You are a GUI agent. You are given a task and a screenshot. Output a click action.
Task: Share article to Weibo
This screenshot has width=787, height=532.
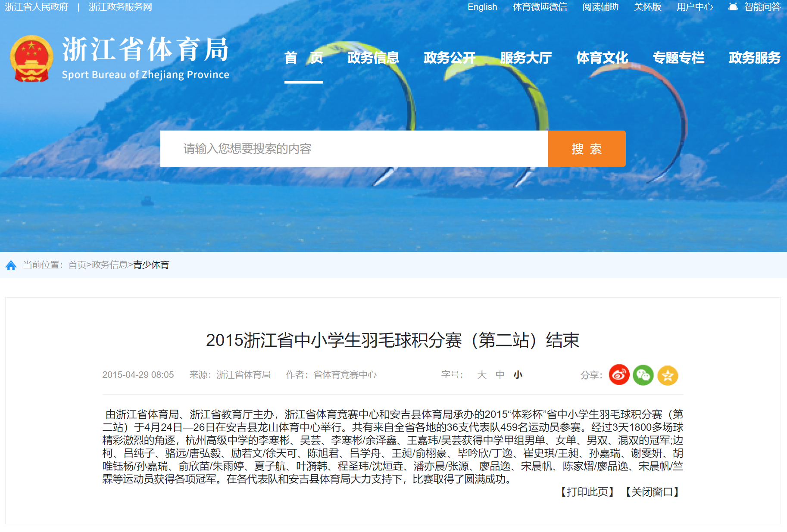click(x=619, y=375)
